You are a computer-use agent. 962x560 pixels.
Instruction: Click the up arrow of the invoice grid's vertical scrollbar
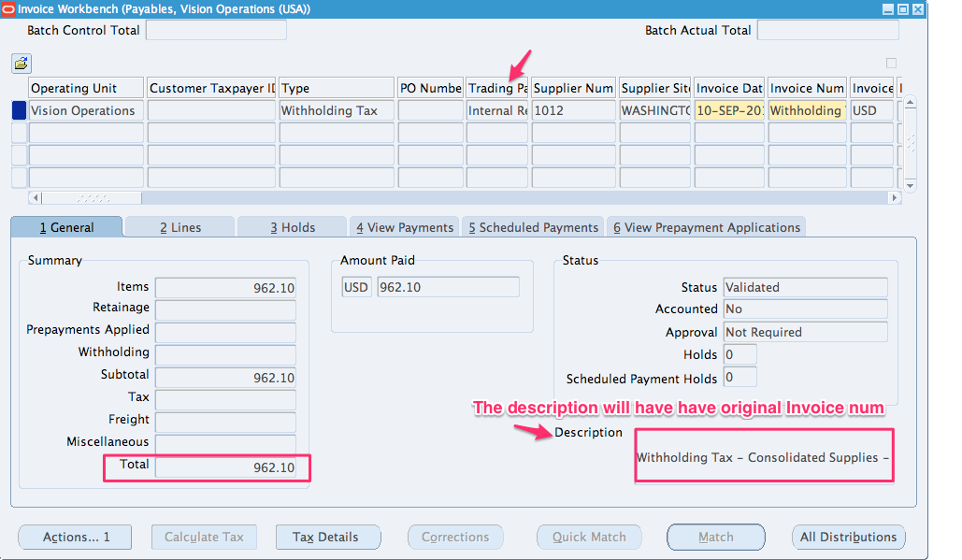910,103
